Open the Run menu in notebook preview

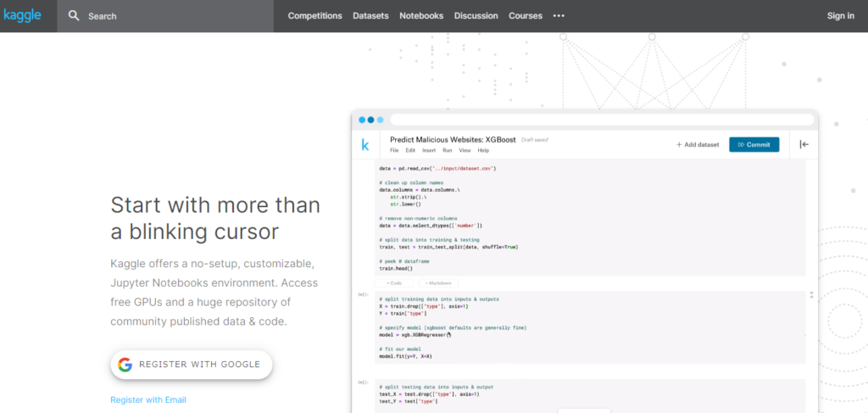click(448, 150)
